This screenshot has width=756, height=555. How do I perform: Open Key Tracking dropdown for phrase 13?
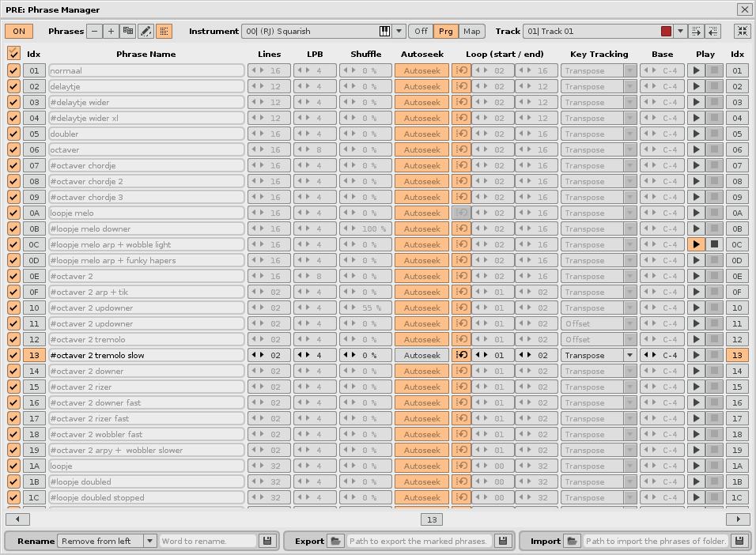[630, 355]
